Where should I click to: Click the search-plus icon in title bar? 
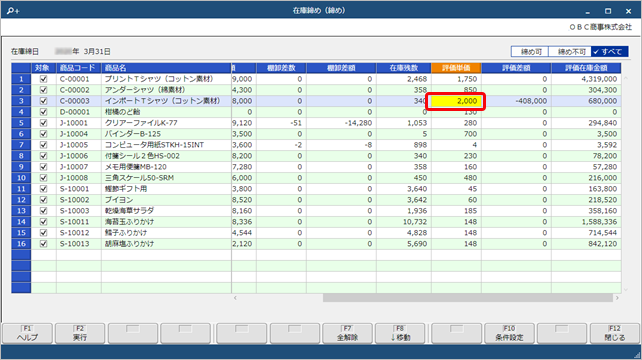(x=13, y=11)
